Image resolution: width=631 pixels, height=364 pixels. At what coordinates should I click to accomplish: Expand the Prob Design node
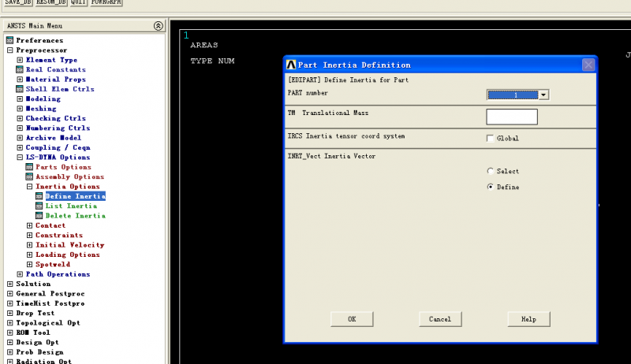point(10,352)
